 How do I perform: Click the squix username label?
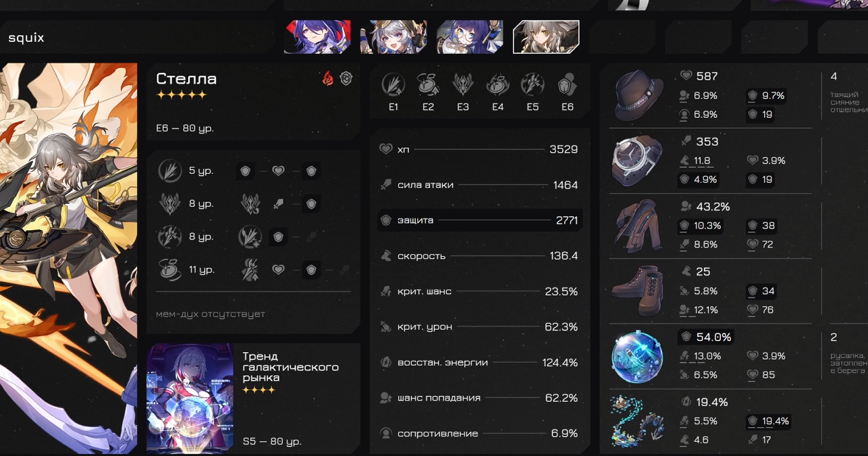26,38
